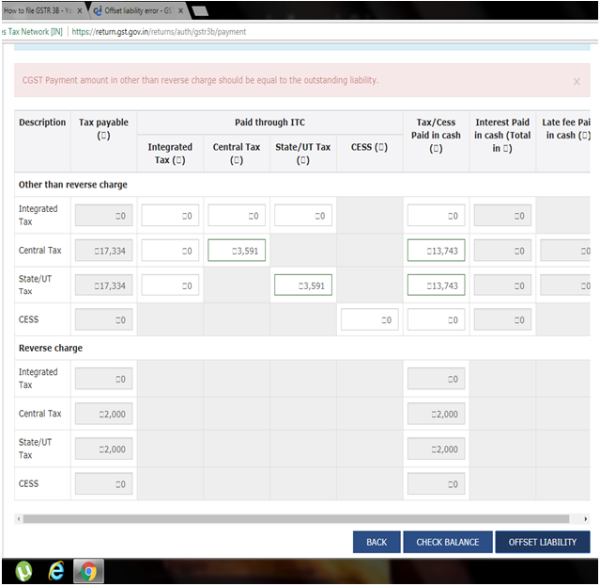The height and width of the screenshot is (586, 600).
Task: Open a new browser tab
Action: (x=200, y=10)
